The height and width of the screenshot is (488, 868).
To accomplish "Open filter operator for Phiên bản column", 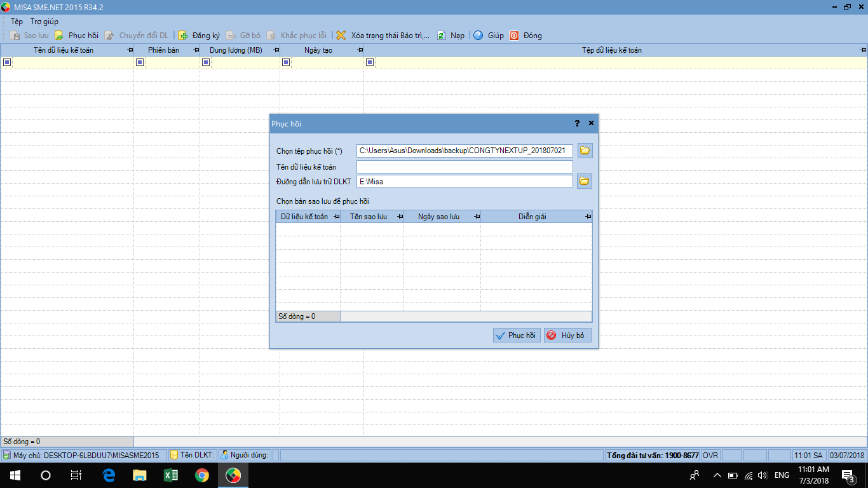I will pyautogui.click(x=140, y=62).
